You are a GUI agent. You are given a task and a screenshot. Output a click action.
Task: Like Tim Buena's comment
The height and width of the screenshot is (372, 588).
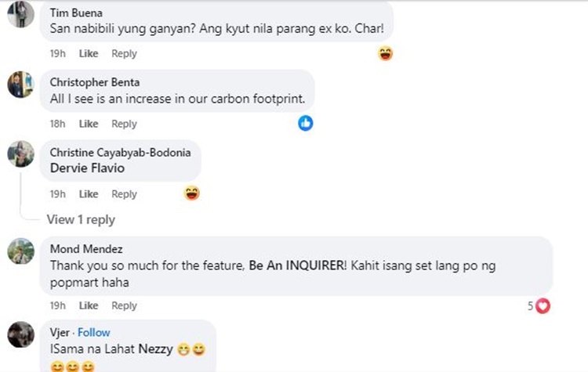pos(89,53)
